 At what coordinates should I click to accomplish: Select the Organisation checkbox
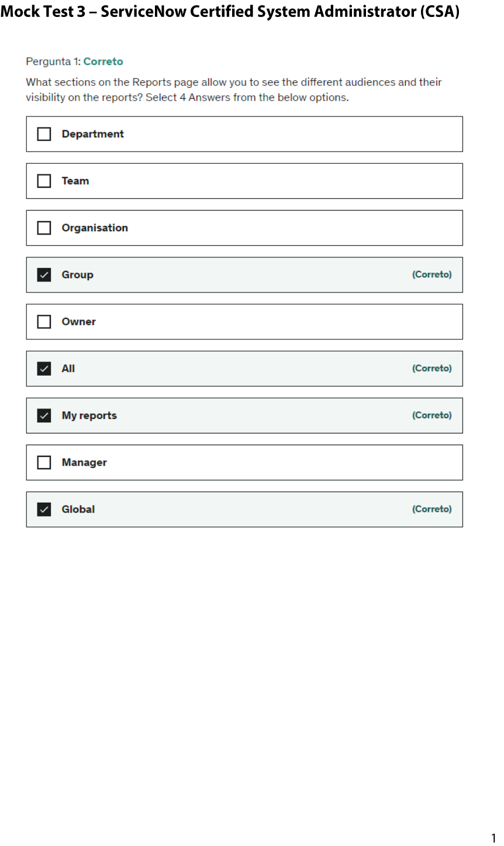point(44,228)
